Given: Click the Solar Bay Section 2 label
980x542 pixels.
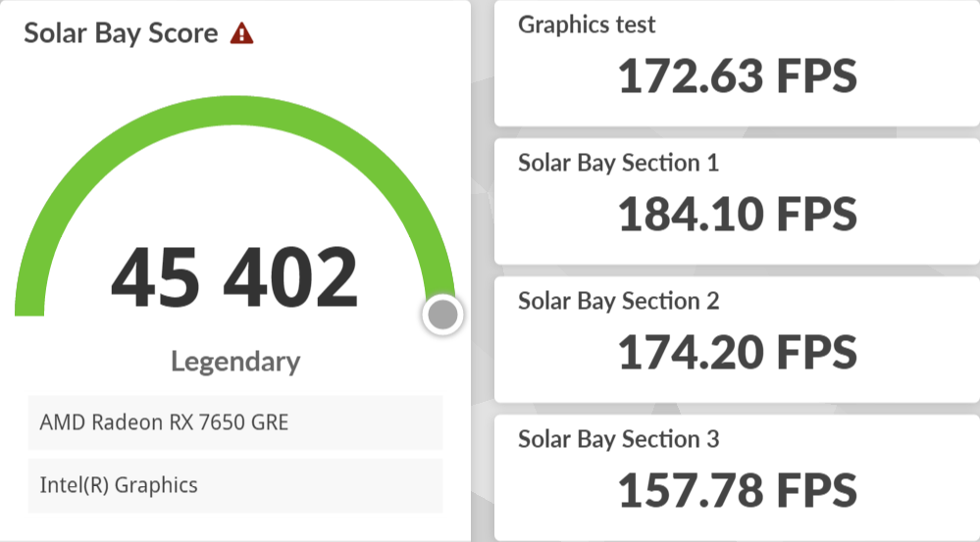Looking at the screenshot, I should (619, 301).
